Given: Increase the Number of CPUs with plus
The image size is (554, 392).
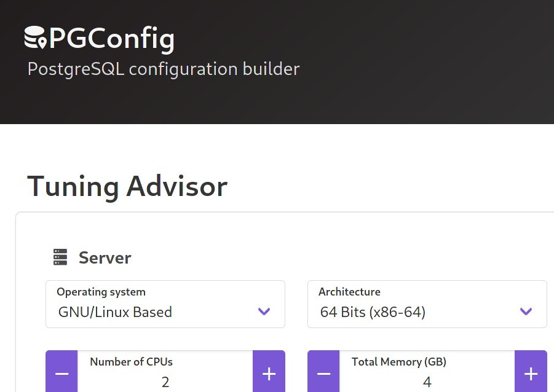Looking at the screenshot, I should 269,372.
